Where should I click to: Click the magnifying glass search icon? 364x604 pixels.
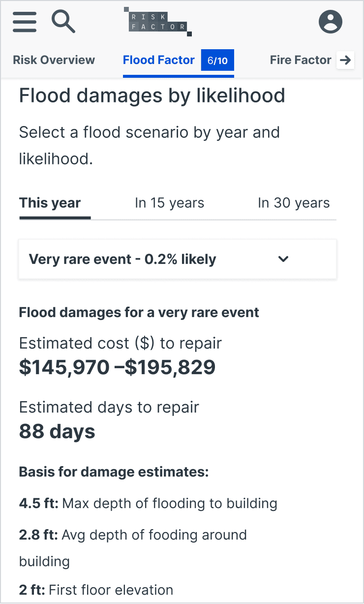(x=63, y=22)
